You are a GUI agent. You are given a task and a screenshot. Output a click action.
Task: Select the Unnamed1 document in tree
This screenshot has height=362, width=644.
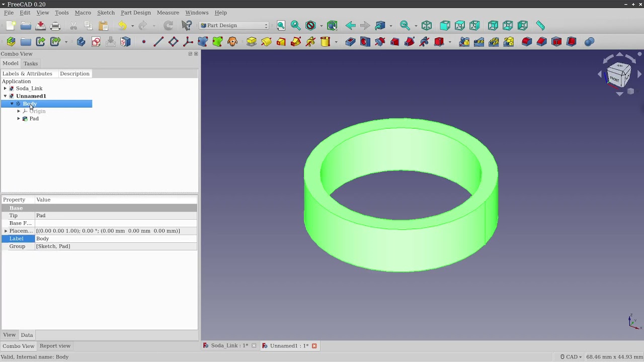(31, 96)
